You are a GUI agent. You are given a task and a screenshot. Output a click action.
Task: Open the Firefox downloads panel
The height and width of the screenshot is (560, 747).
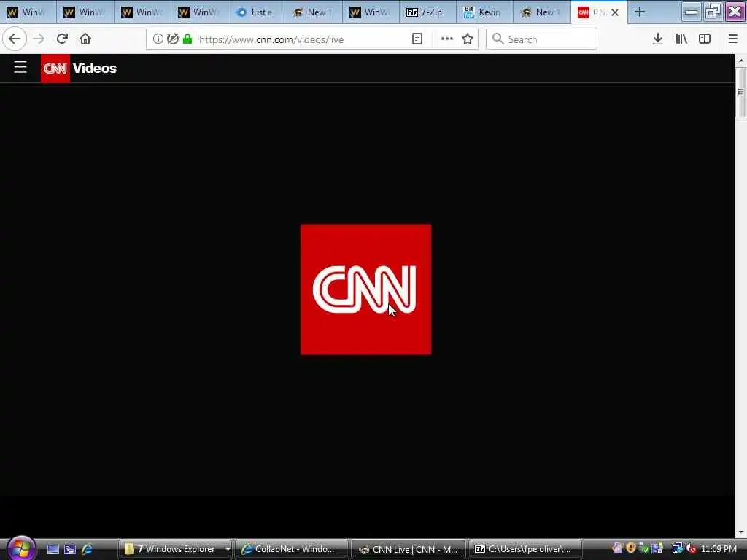point(658,39)
